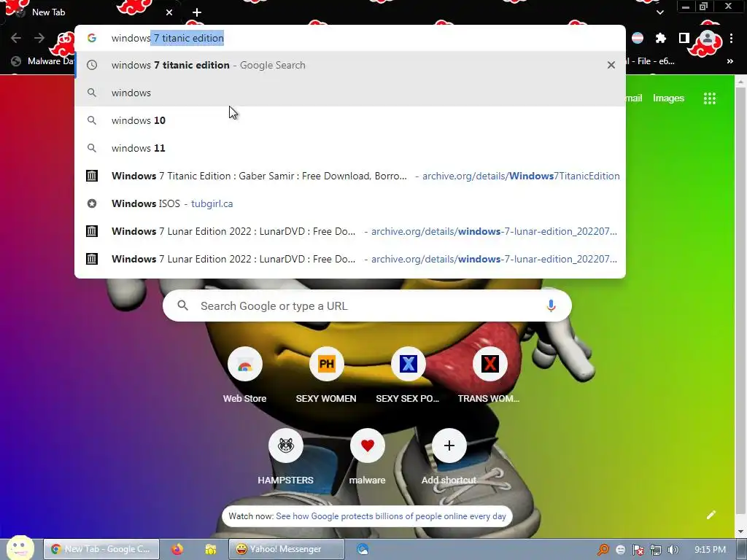The image size is (747, 560).
Task: Open the red X shortcut tile
Action: point(489,365)
